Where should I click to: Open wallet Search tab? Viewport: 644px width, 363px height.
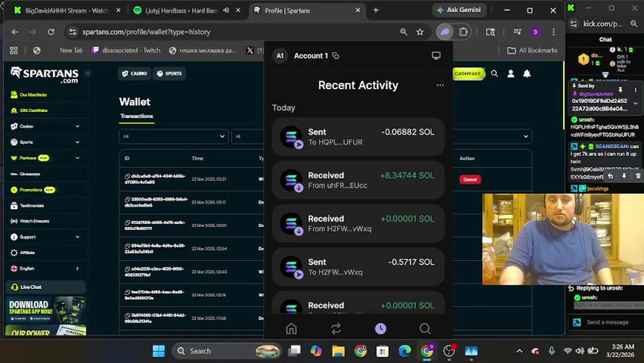tap(425, 329)
